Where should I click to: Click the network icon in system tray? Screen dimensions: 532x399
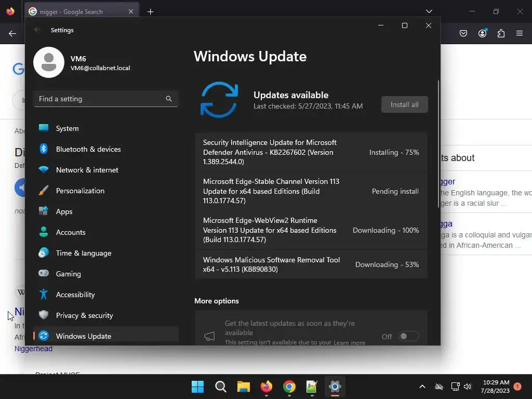pyautogui.click(x=455, y=387)
